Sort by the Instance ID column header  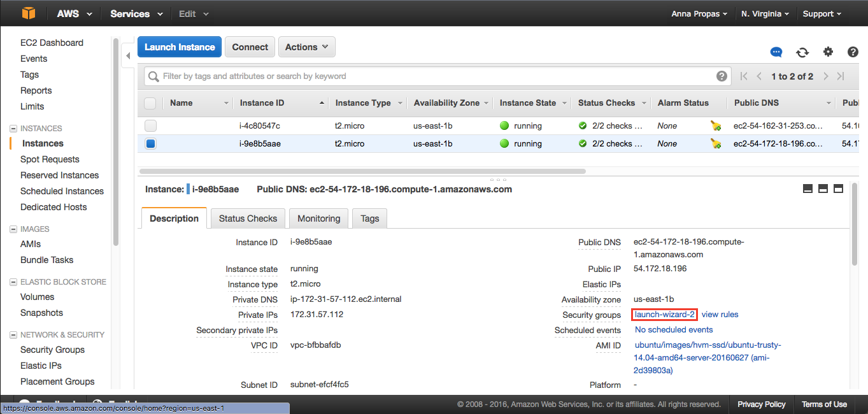coord(280,103)
